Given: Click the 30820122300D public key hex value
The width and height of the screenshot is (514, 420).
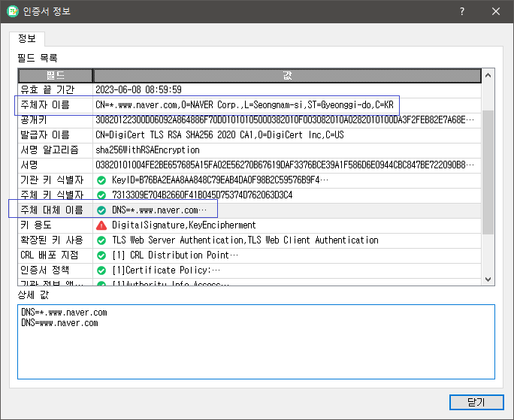Looking at the screenshot, I should [x=285, y=120].
